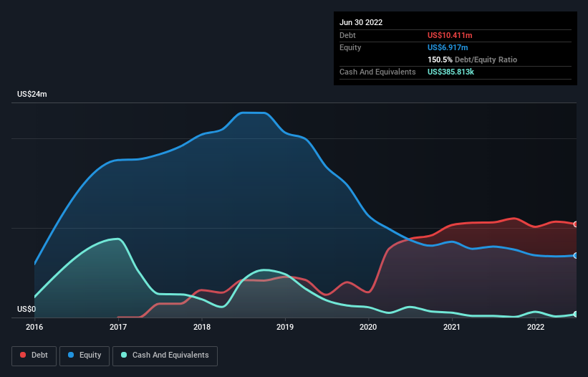Screen dimensions: 588x377
Task: Toggle Cash And Equivalents legend button
Action: (x=165, y=355)
